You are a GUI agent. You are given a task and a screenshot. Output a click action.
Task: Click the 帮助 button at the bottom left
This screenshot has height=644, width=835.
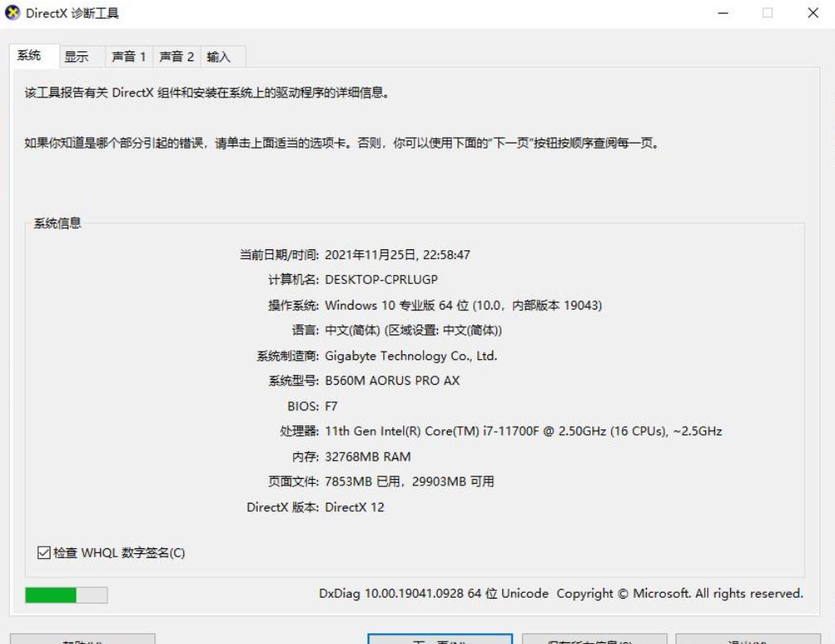[x=83, y=639]
